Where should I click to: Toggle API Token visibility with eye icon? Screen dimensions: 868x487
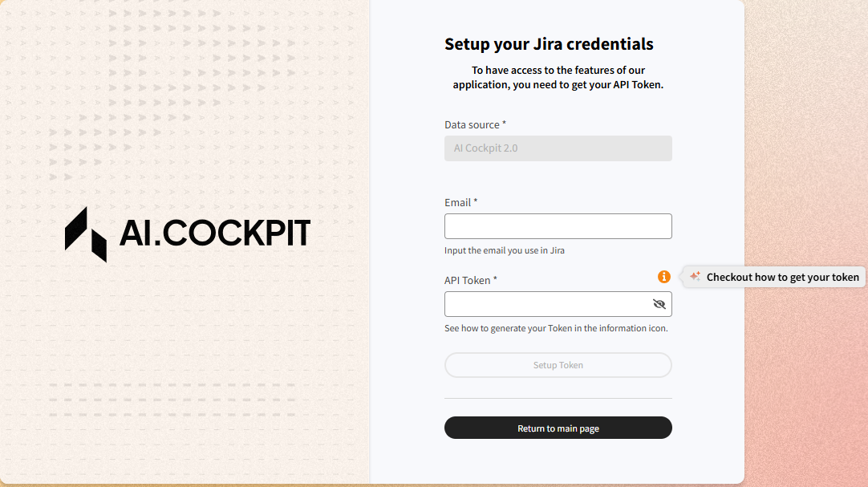659,304
